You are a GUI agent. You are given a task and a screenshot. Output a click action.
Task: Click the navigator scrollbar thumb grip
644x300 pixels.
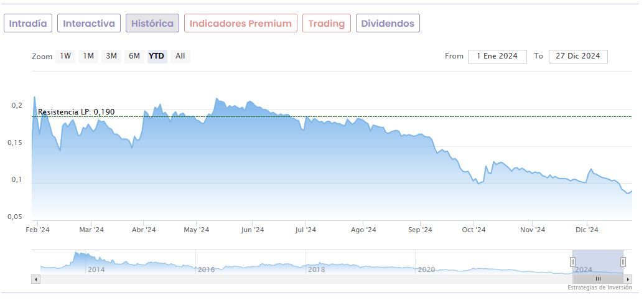598,279
